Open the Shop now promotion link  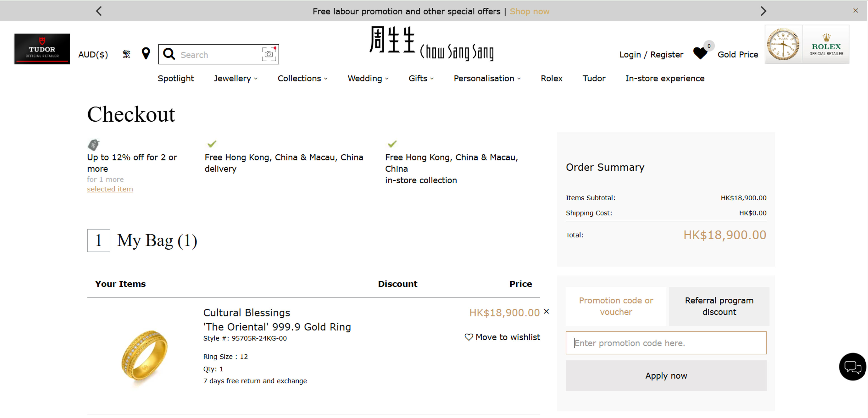coord(529,12)
